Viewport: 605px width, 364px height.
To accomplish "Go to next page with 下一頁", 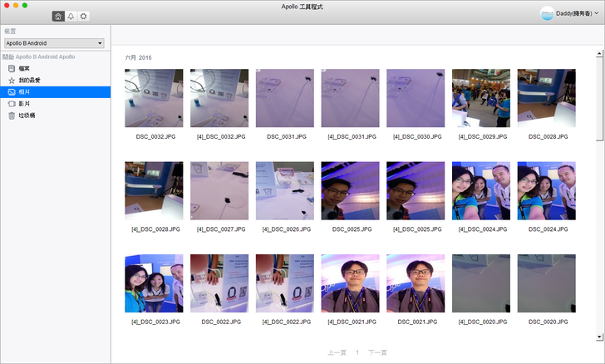I will click(377, 352).
